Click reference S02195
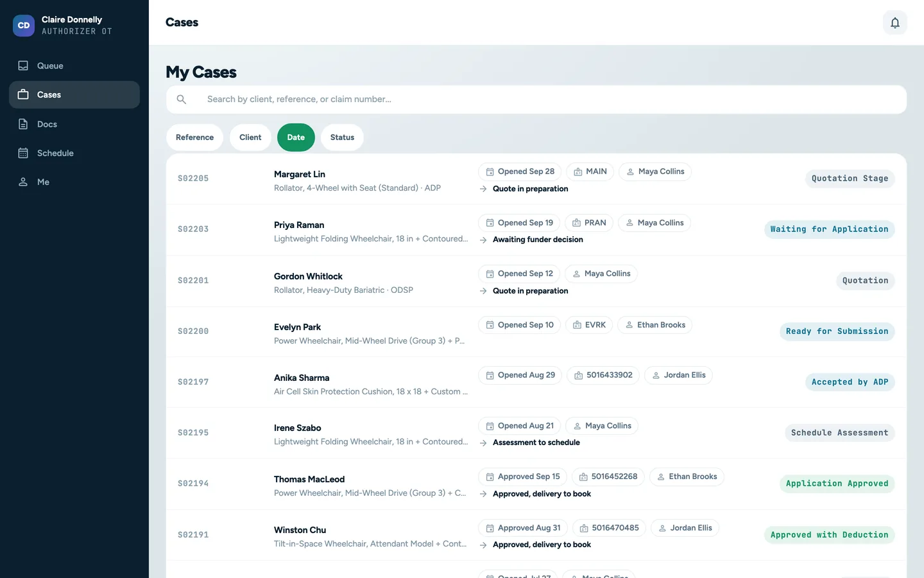The image size is (924, 578). 193,433
